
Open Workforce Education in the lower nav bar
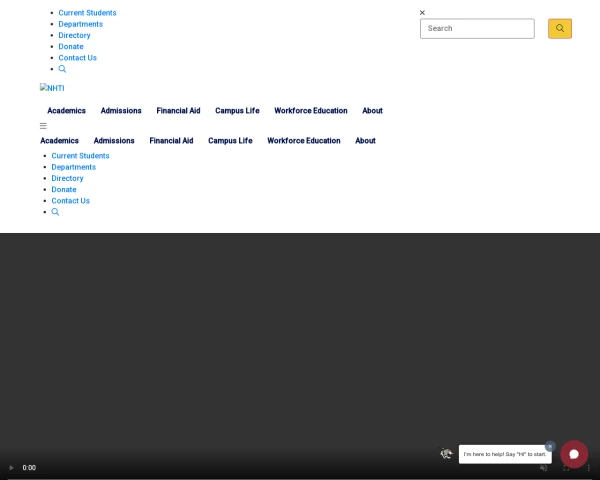pos(304,141)
